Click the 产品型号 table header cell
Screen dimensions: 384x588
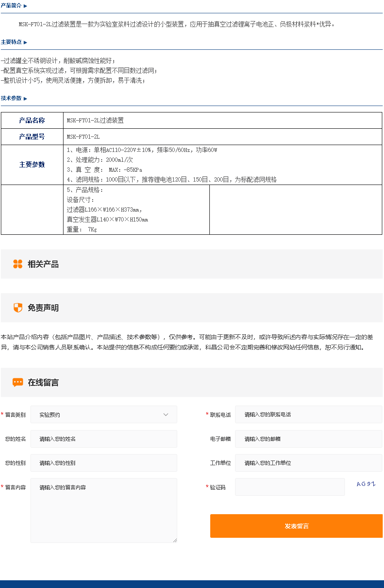pos(32,136)
